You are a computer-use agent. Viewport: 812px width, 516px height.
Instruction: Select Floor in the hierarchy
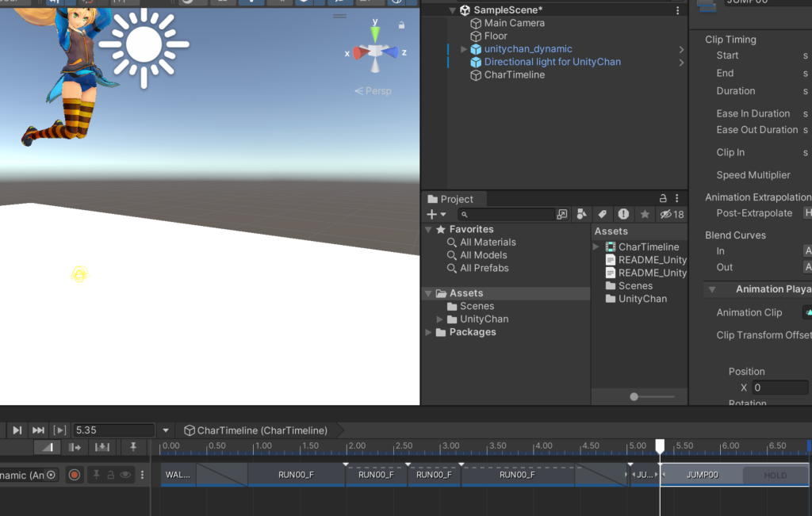click(496, 36)
